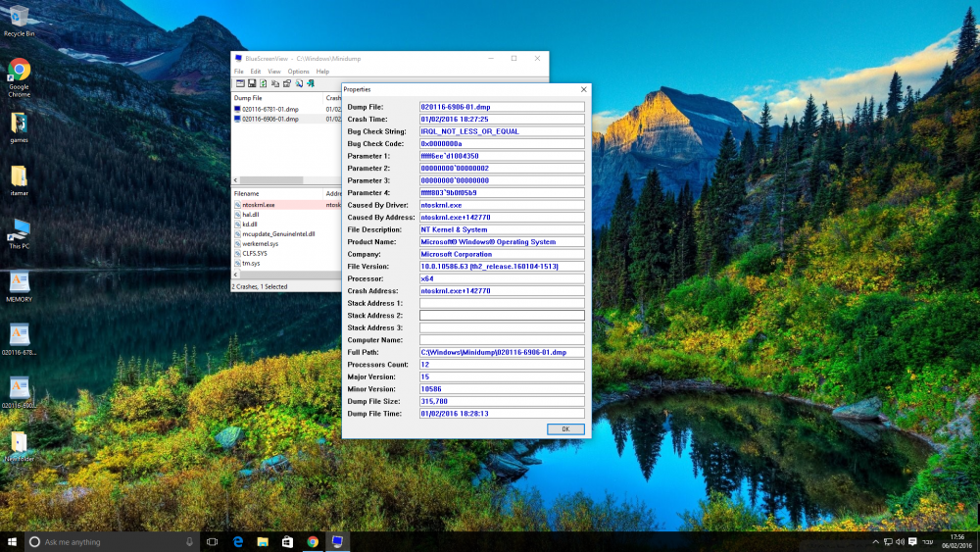Open Chrome from the taskbar
Image resolution: width=980 pixels, height=552 pixels.
[x=313, y=541]
